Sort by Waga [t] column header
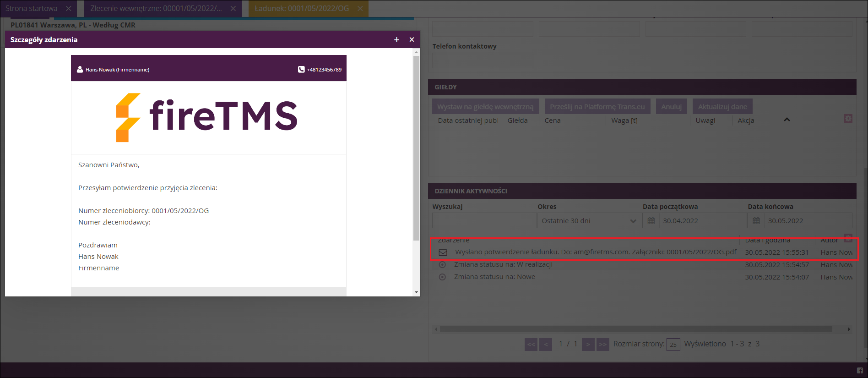The width and height of the screenshot is (868, 378). 624,121
